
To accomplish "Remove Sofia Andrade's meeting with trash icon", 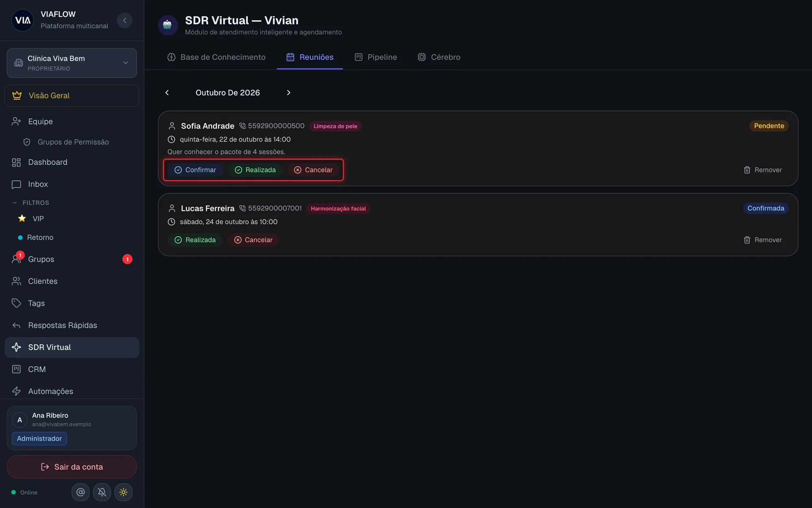I will (x=762, y=170).
